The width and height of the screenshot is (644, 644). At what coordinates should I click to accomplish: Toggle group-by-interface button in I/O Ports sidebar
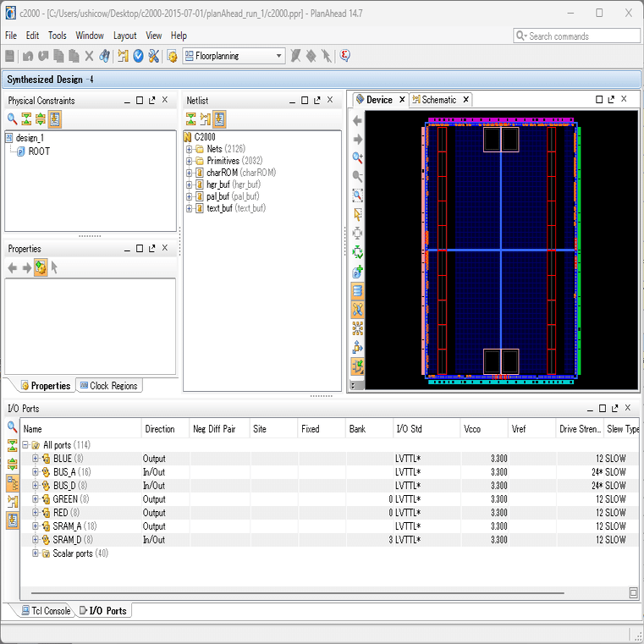click(x=12, y=482)
